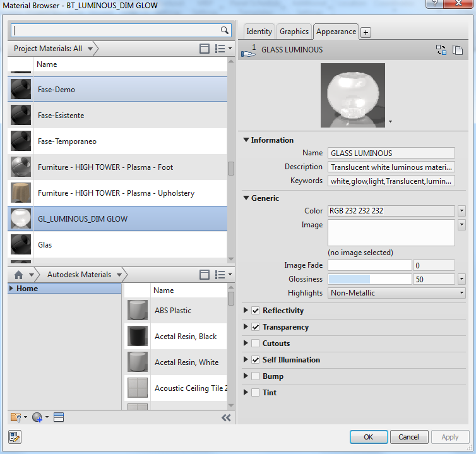Click the replace asset icon
Viewport: 476px width, 454px height.
click(441, 50)
